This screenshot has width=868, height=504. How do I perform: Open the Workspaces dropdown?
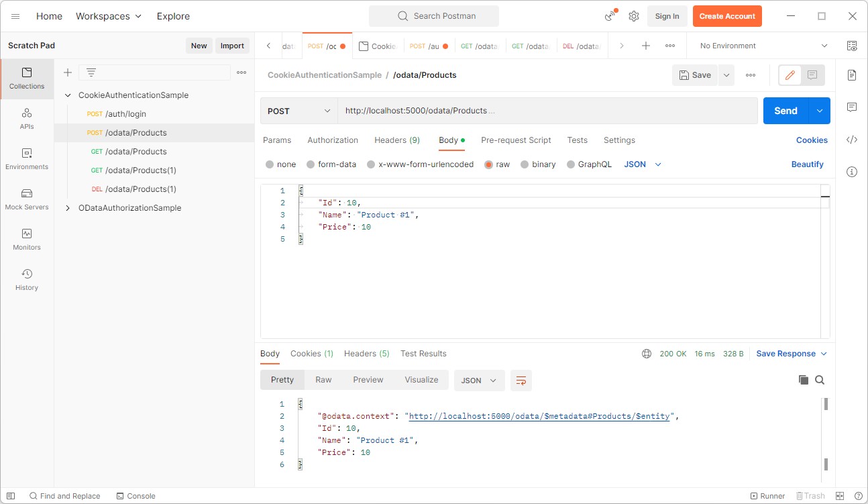pos(109,16)
